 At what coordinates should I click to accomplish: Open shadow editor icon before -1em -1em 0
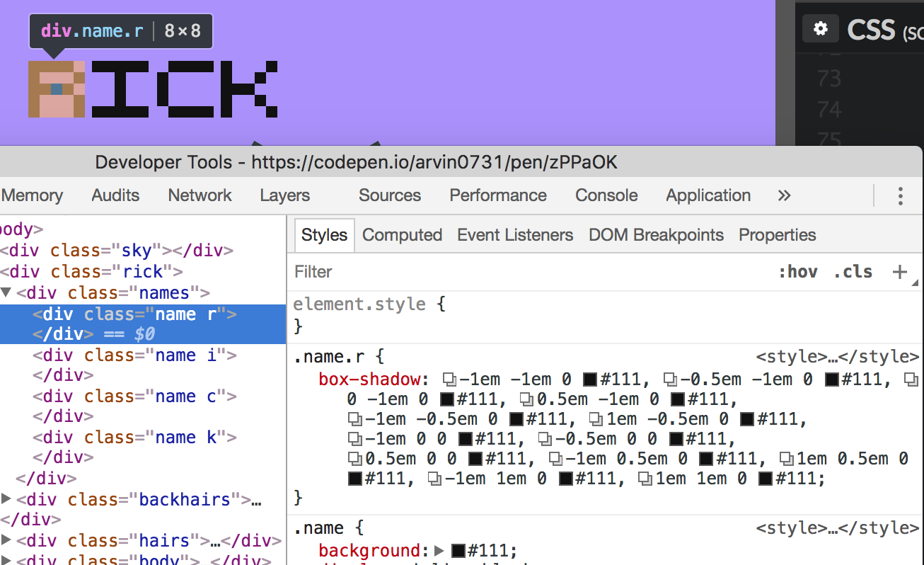pos(449,379)
